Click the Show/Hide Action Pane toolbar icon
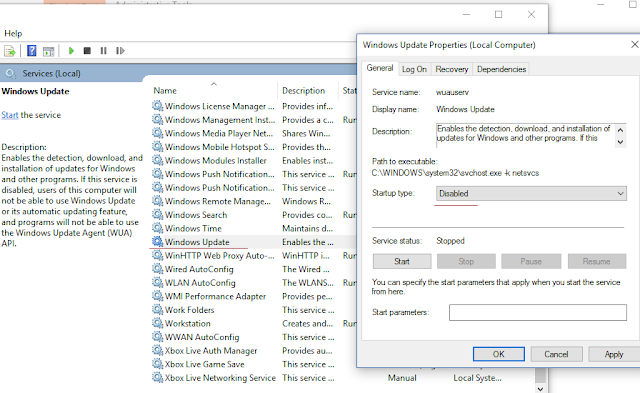640x393 pixels. point(49,51)
